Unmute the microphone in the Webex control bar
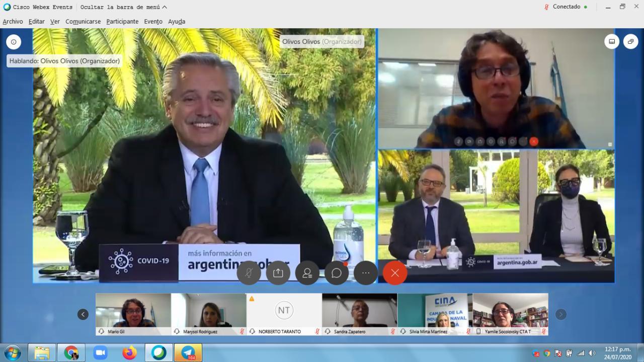 pyautogui.click(x=249, y=273)
